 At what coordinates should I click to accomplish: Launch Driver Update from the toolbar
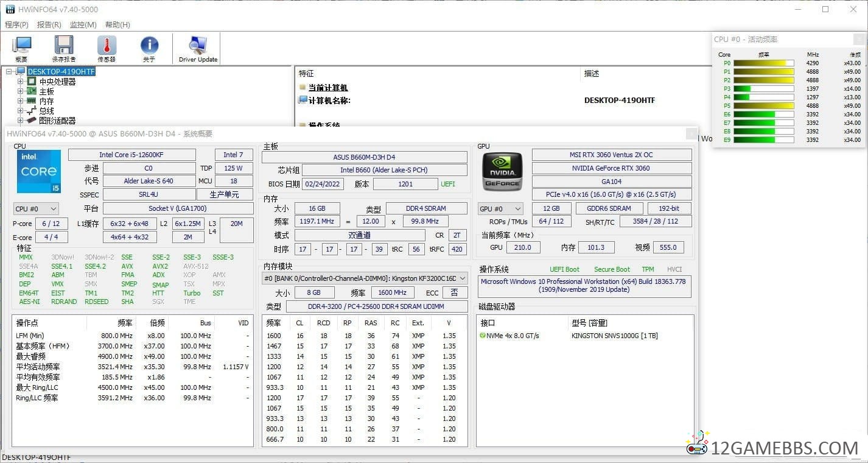(x=198, y=49)
